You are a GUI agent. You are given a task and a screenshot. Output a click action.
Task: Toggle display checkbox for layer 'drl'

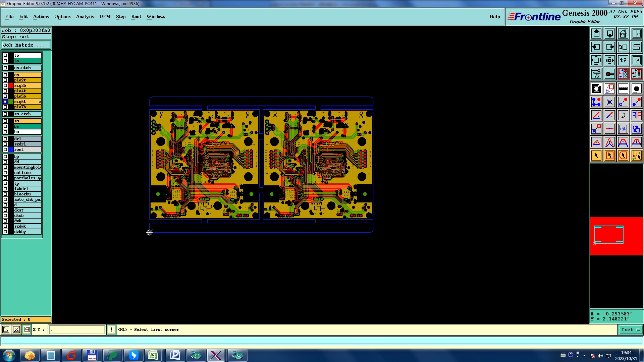5,139
